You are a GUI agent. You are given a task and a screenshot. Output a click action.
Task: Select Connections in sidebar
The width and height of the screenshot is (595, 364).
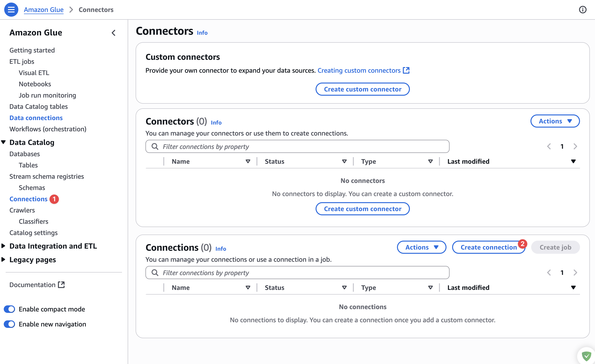[28, 199]
